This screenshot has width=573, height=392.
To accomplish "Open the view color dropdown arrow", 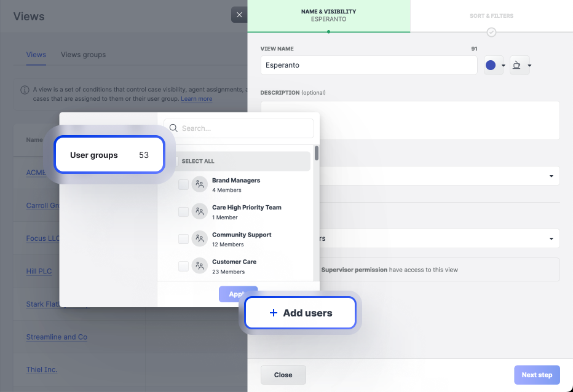I will click(504, 66).
